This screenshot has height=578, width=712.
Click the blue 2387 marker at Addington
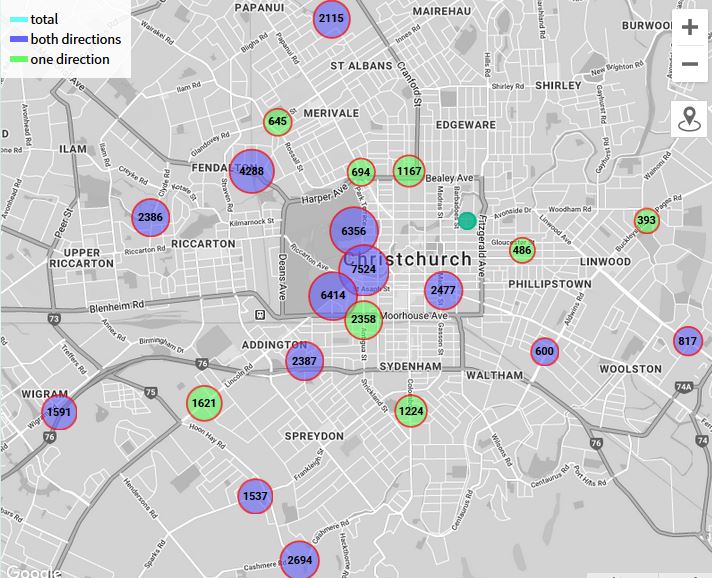(304, 361)
